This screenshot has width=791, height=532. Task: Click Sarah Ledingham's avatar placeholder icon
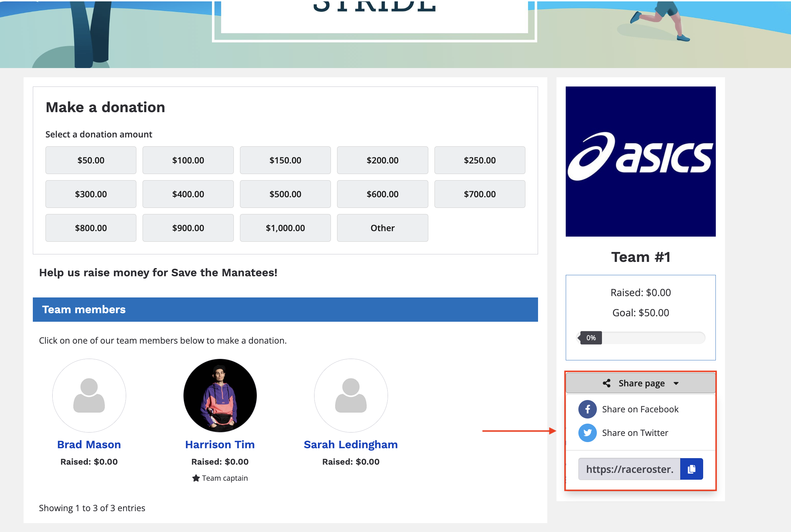coord(350,396)
